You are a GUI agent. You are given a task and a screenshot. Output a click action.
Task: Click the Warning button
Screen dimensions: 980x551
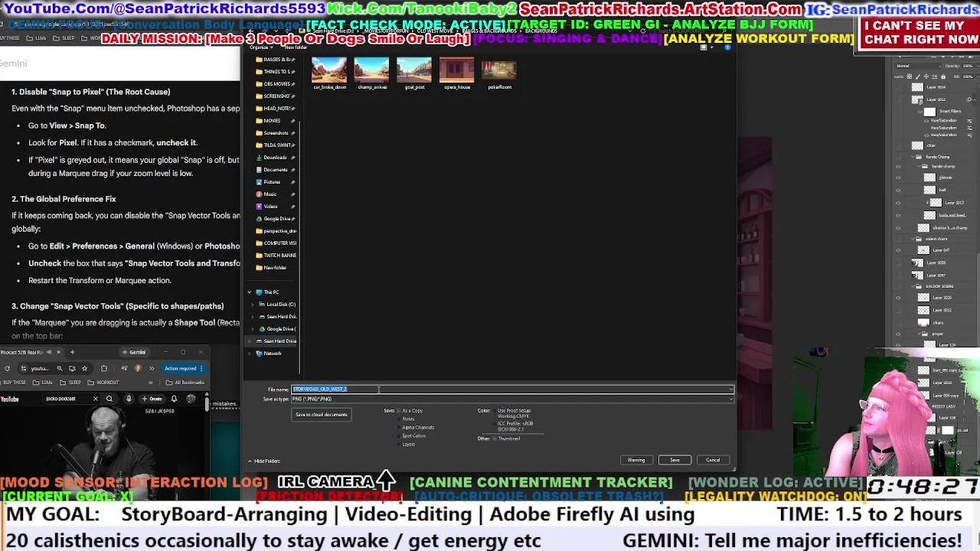click(636, 460)
